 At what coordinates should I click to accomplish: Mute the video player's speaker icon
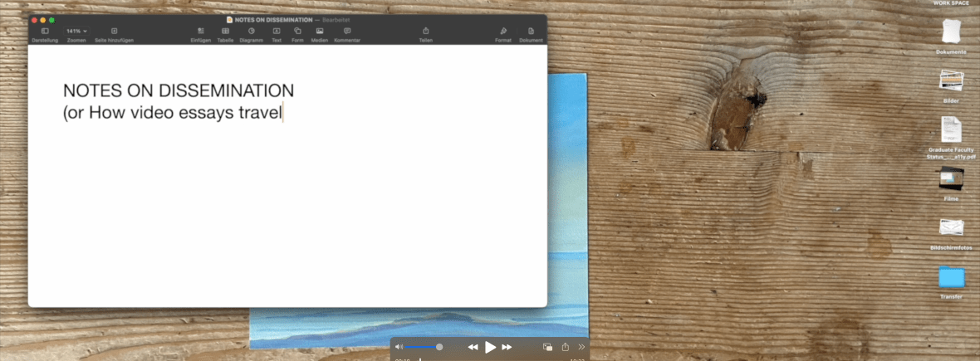tap(399, 347)
